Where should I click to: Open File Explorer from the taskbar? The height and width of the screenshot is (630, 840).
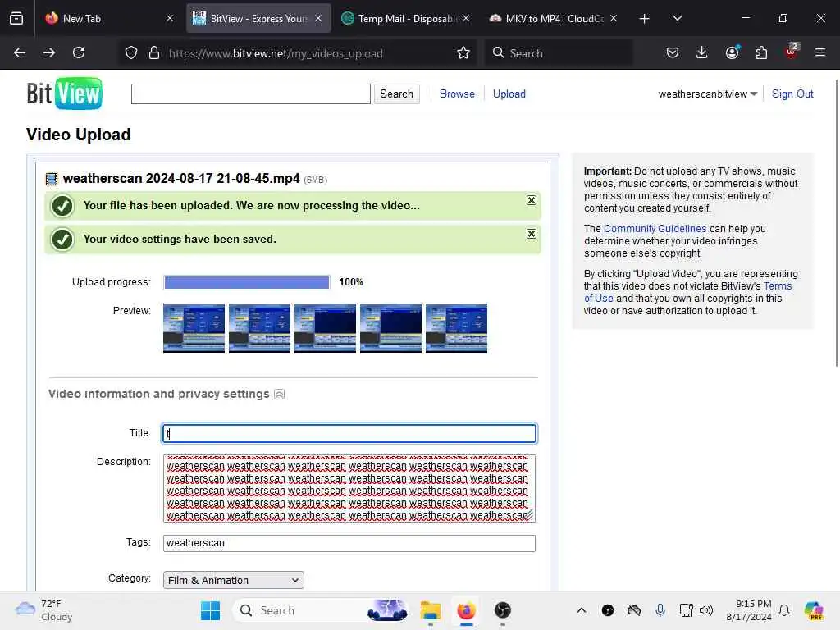[430, 610]
